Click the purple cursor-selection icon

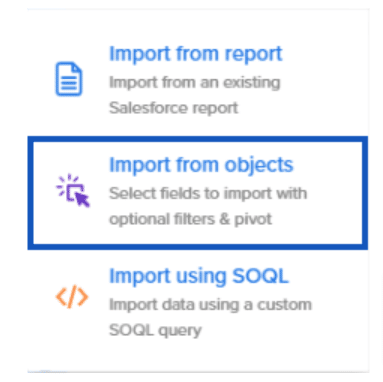pyautogui.click(x=73, y=190)
